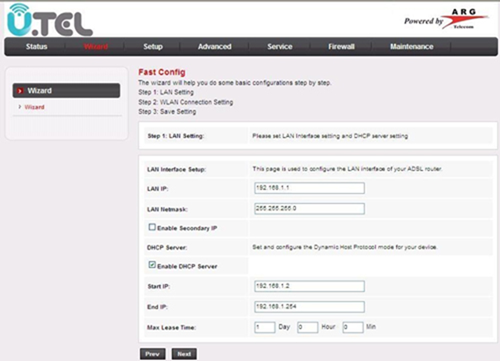
Task: Click the LAN IP input field
Action: 309,188
